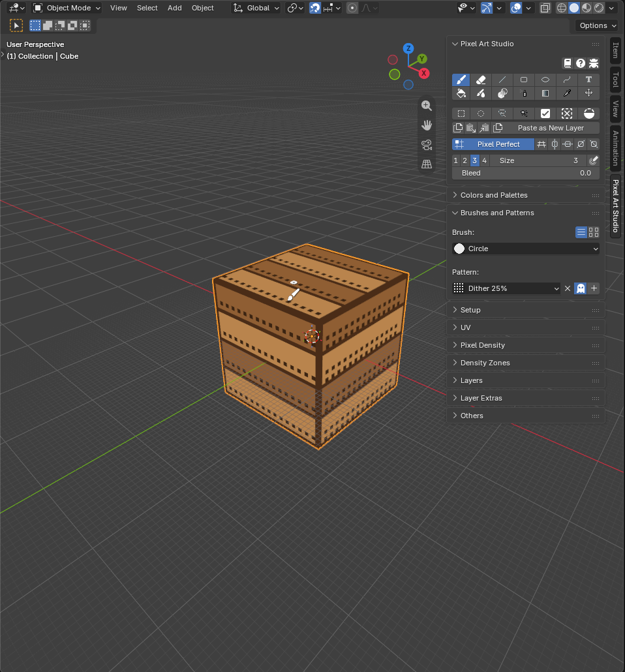The image size is (625, 672).
Task: Open the Dither 25% pattern dropdown
Action: tap(506, 288)
